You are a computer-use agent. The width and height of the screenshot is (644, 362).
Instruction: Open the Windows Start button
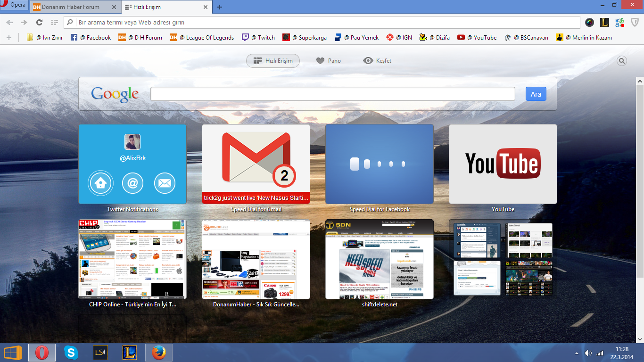pos(12,353)
